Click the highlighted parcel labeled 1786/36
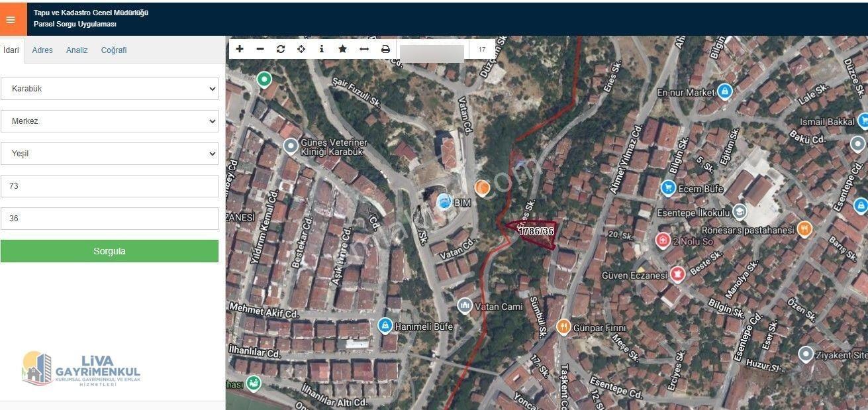The width and height of the screenshot is (868, 410). (x=535, y=233)
